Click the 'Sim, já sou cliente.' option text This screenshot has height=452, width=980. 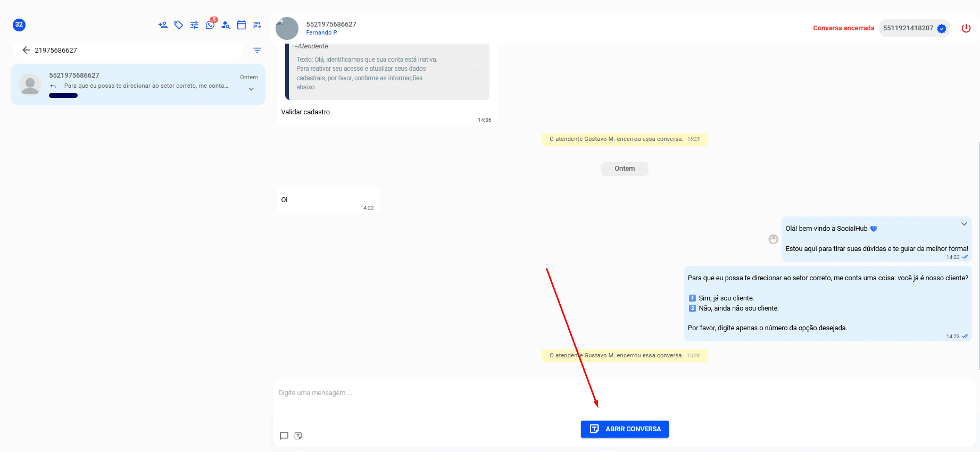tap(726, 298)
